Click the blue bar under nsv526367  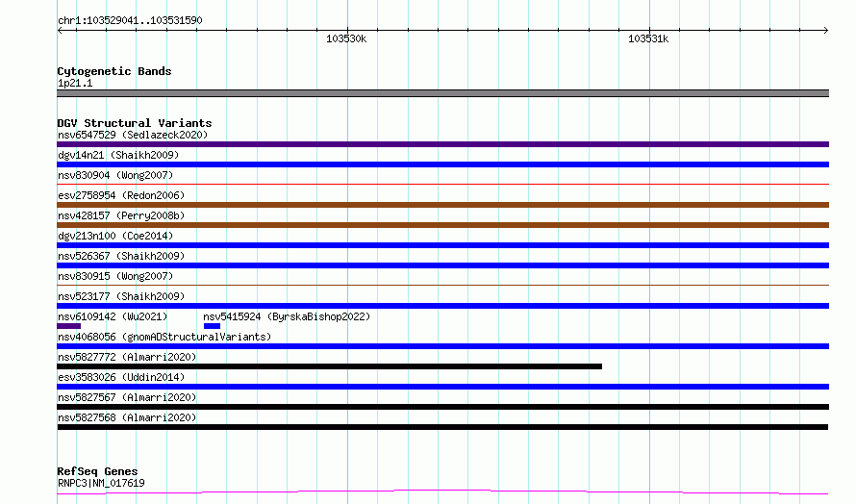point(442,265)
